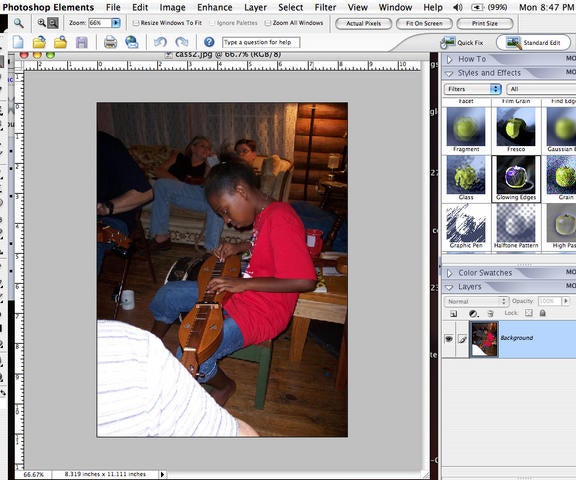Apply the Halftone Pattern filter
Viewport: 576px width, 480px height.
click(516, 223)
